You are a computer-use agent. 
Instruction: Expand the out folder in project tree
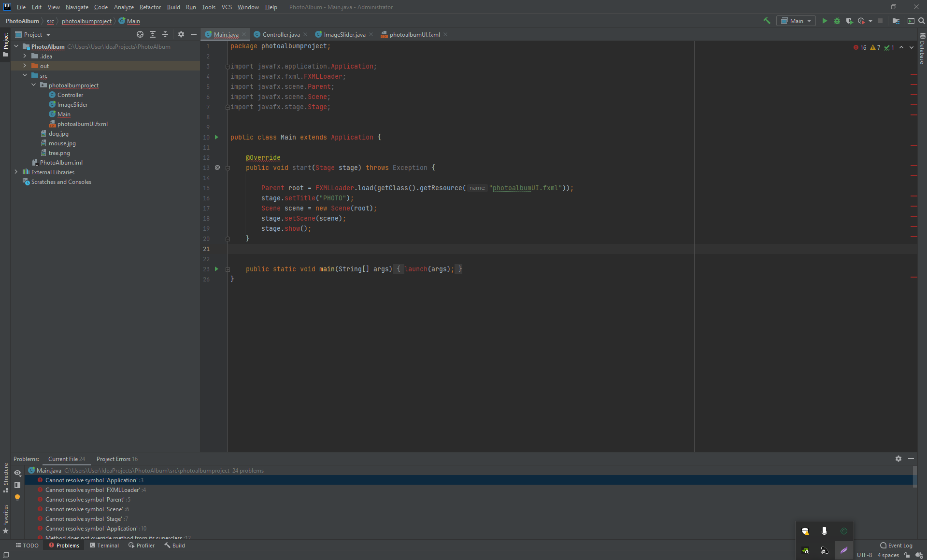tap(25, 66)
